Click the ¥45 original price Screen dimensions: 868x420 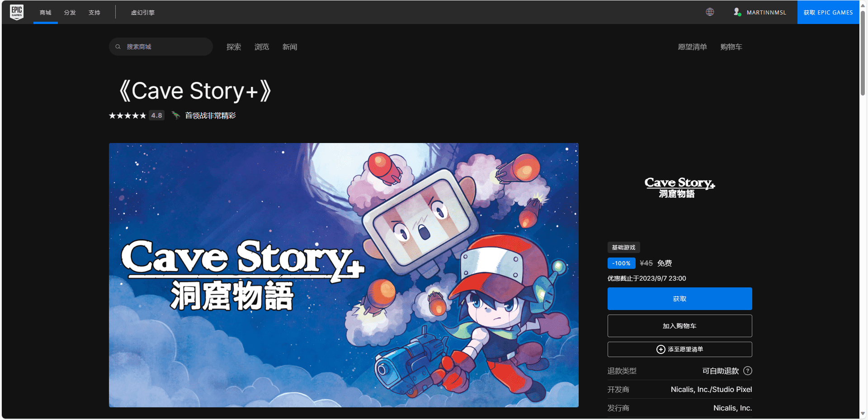[x=646, y=263]
